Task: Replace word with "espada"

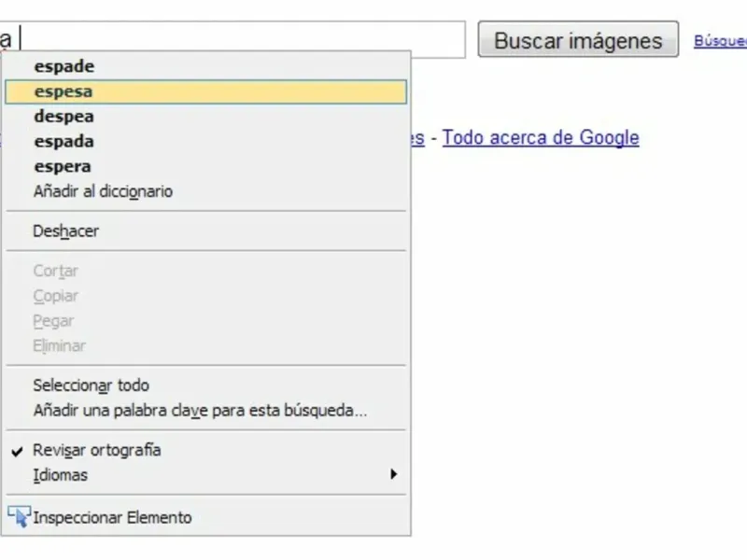Action: (x=63, y=142)
